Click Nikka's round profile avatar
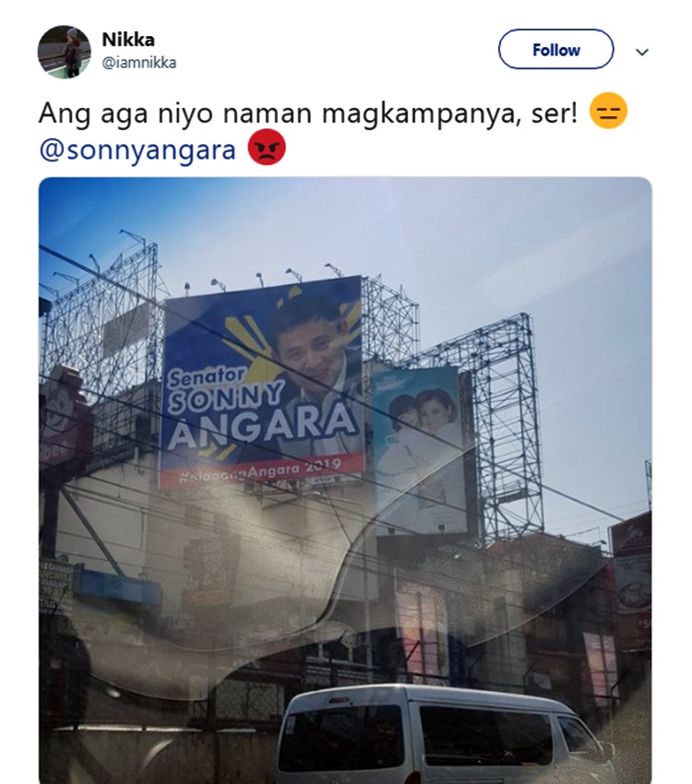The height and width of the screenshot is (784, 692). coord(64,52)
